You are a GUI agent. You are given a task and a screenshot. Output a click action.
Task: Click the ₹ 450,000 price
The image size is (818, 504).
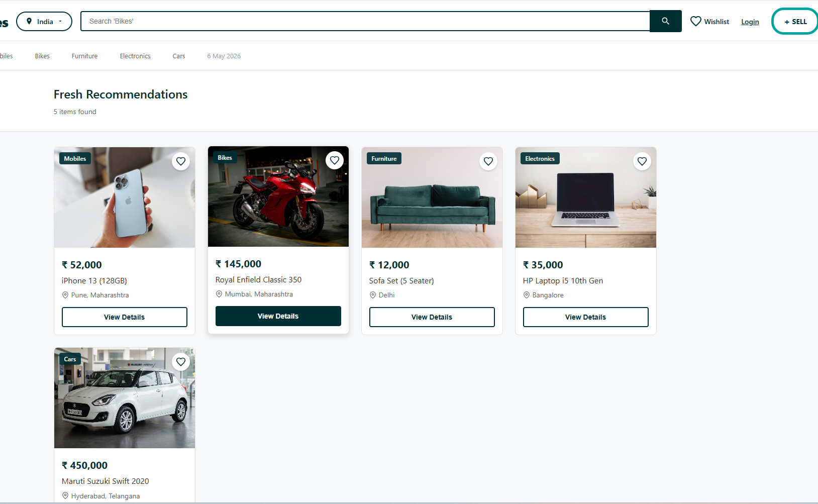pyautogui.click(x=85, y=465)
